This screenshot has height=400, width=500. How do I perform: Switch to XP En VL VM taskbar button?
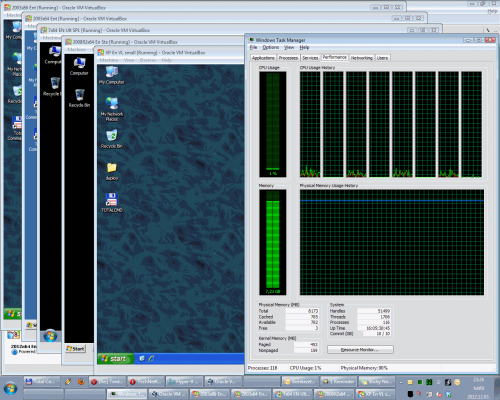tap(375, 394)
